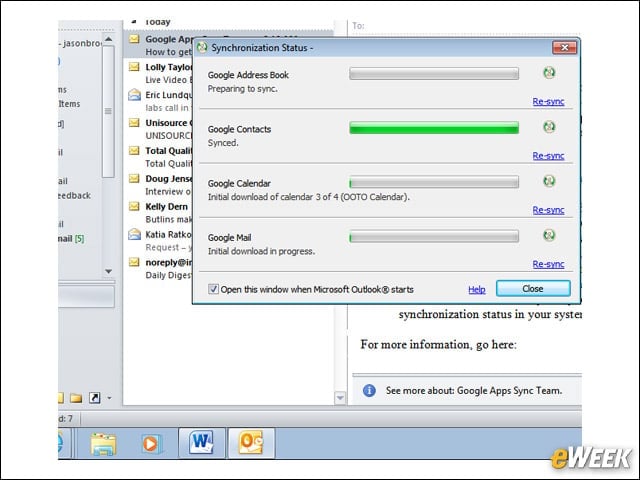Screen dimensions: 640x480
Task: Click the Folder List icon in navigation pane
Action: point(76,398)
